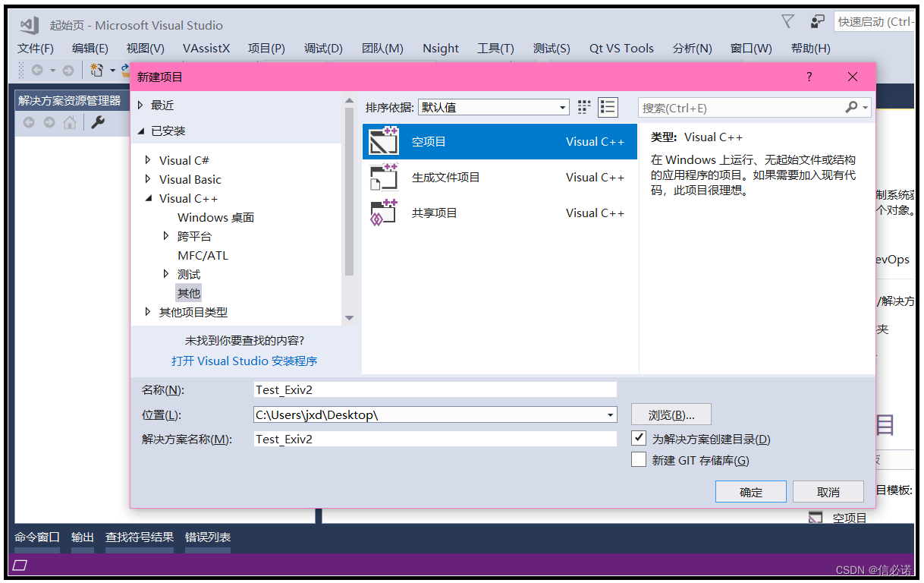Click wrench properties icon in Solution Explorer
Viewport: 924px width, 583px height.
click(97, 122)
